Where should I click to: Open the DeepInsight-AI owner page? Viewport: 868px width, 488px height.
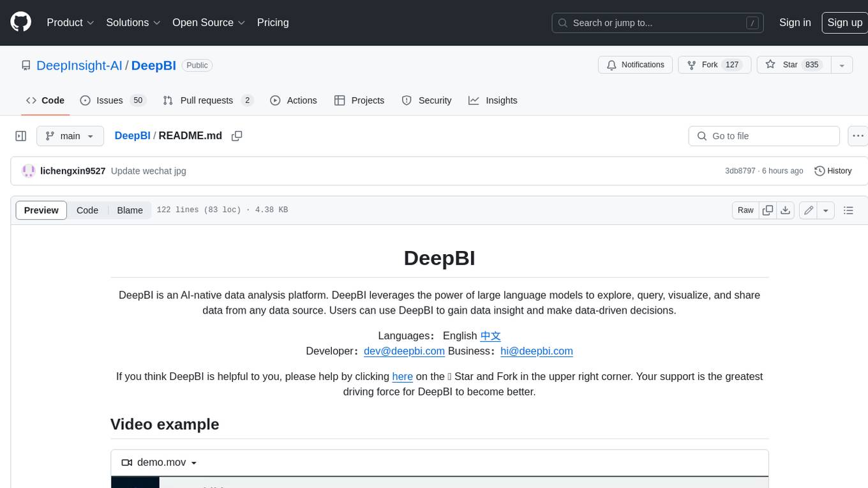(79, 65)
